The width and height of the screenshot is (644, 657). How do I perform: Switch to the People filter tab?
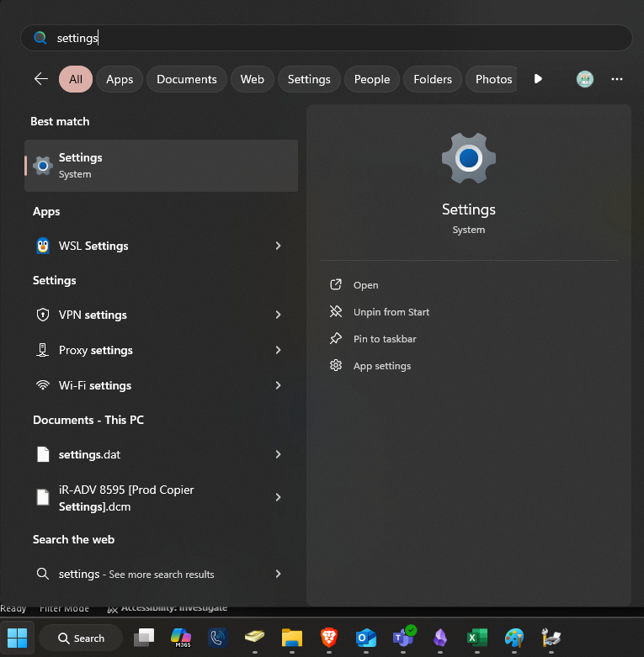tap(372, 79)
